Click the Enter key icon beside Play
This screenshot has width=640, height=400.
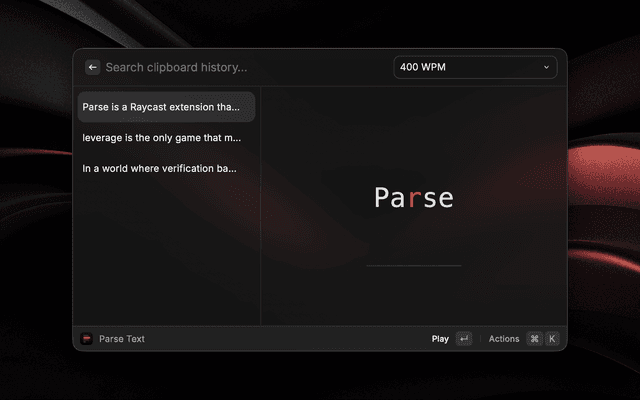coord(464,339)
